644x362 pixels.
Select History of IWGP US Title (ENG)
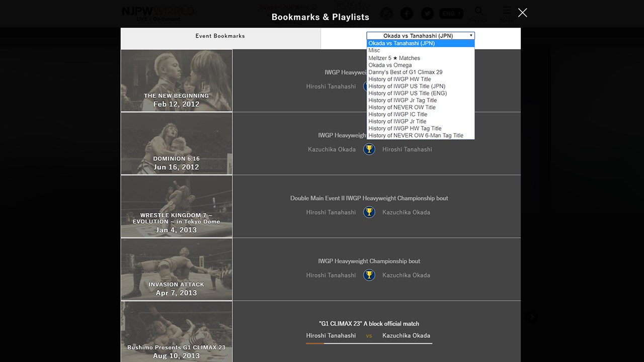421,93
